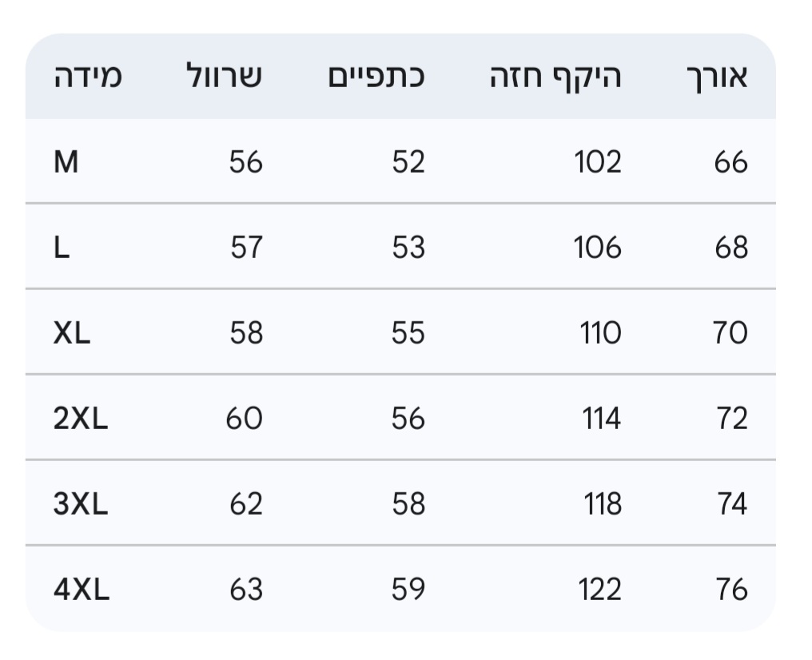
Task: Click chest value 102 in M row
Action: coord(598,162)
